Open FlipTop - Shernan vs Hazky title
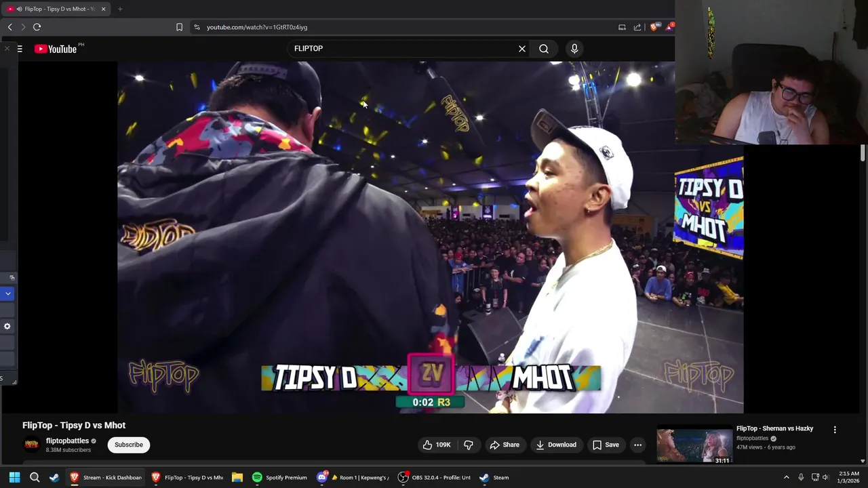 point(774,428)
